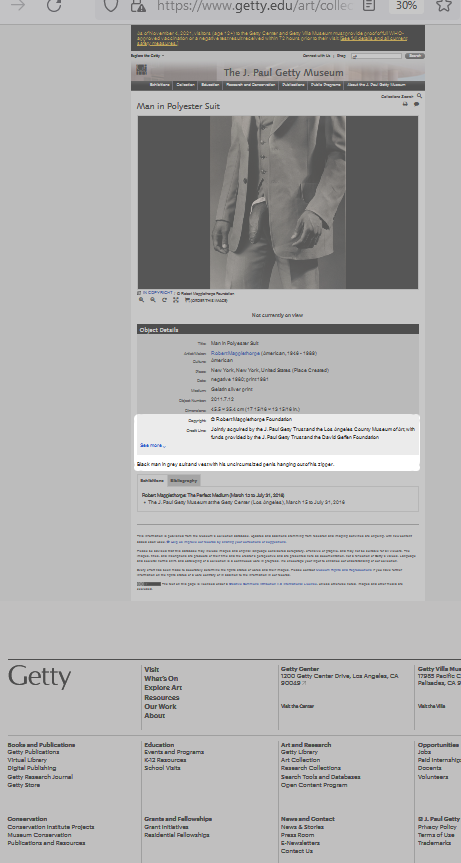This screenshot has width=461, height=863.
Task: Click the Getty footer logo
Action: pos(40,676)
